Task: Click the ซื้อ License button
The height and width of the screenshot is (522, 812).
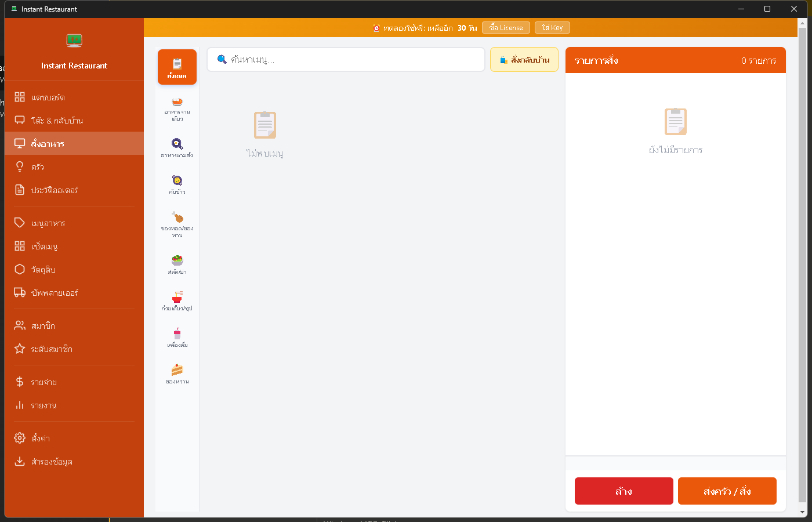Action: pyautogui.click(x=506, y=28)
